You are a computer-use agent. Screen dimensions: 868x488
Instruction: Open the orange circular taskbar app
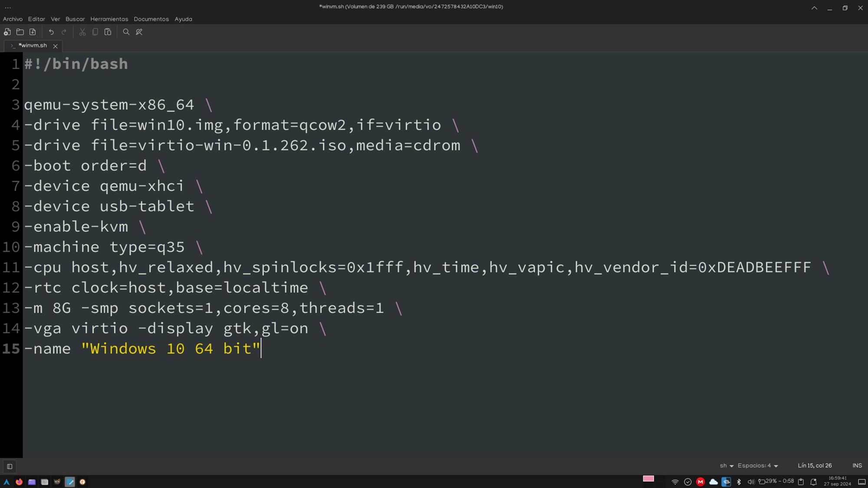click(x=82, y=482)
